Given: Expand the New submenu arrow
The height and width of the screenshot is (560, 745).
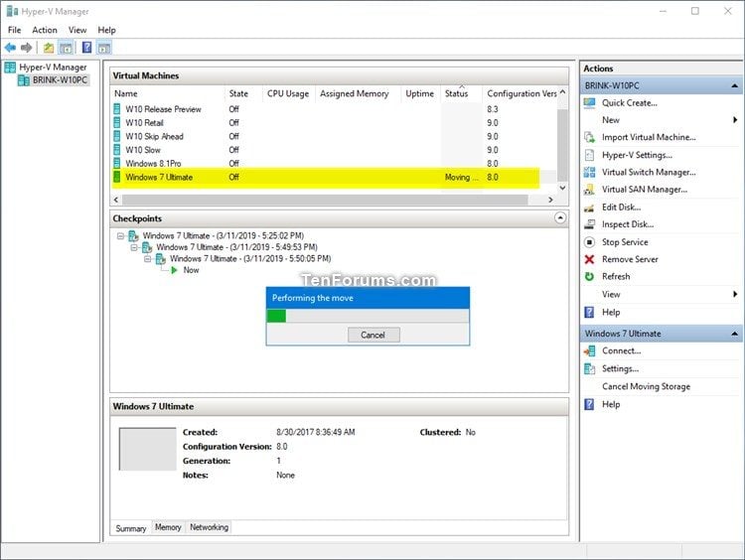Looking at the screenshot, I should tap(735, 120).
